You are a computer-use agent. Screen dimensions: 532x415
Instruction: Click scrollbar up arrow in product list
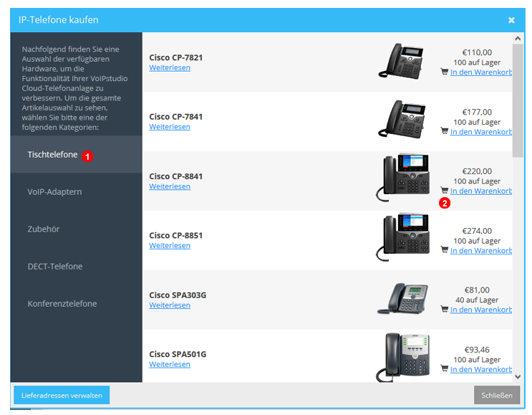[518, 38]
